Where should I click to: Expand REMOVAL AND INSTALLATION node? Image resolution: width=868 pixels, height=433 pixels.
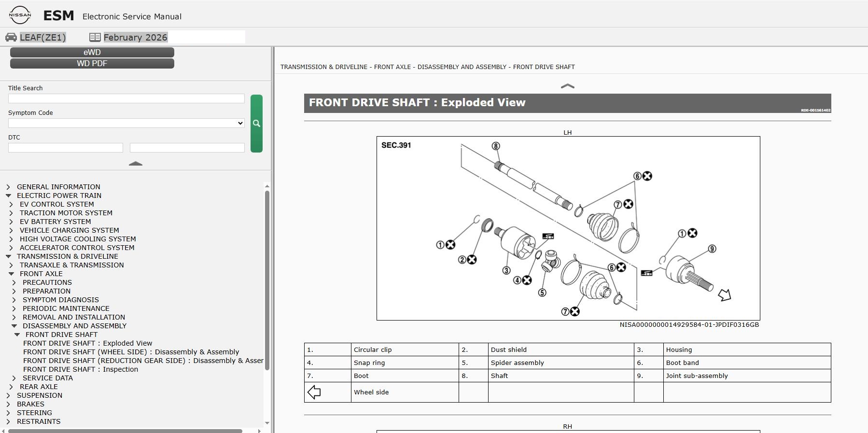point(14,317)
